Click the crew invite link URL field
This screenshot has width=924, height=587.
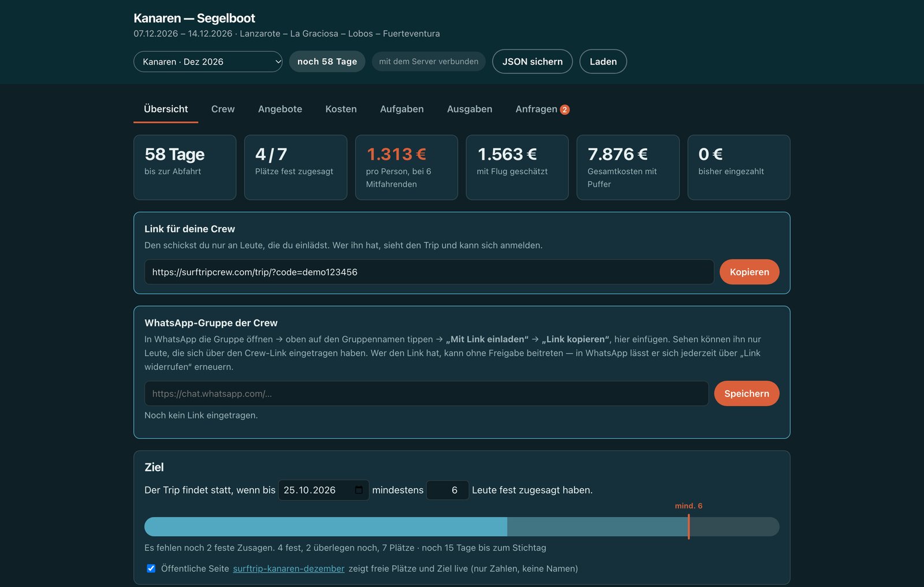(429, 272)
